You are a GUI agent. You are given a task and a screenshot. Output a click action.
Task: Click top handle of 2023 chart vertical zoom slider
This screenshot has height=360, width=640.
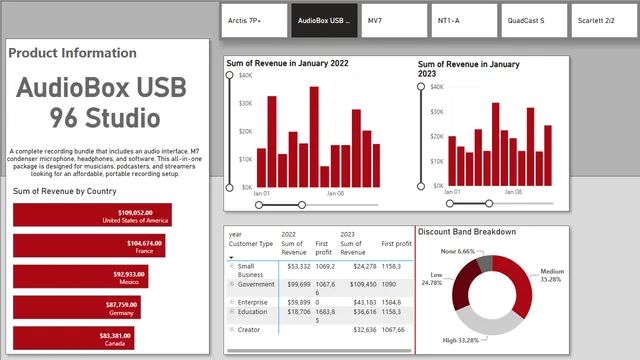coord(421,87)
